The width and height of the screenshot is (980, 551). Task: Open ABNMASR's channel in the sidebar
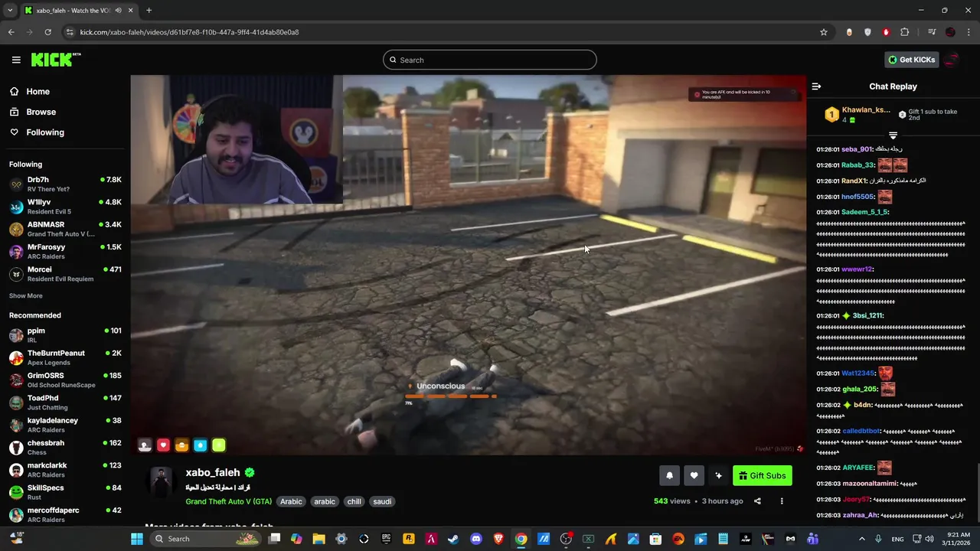pyautogui.click(x=65, y=229)
